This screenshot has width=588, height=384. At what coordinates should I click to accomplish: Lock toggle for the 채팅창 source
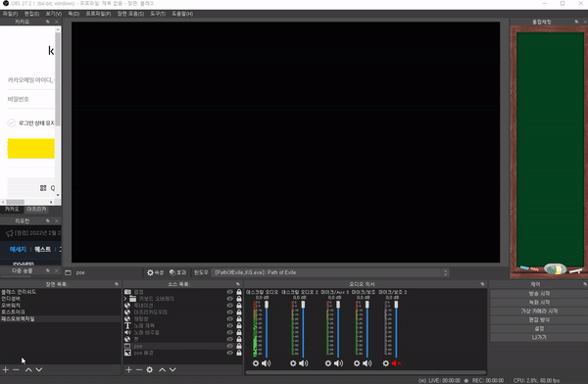(239, 319)
